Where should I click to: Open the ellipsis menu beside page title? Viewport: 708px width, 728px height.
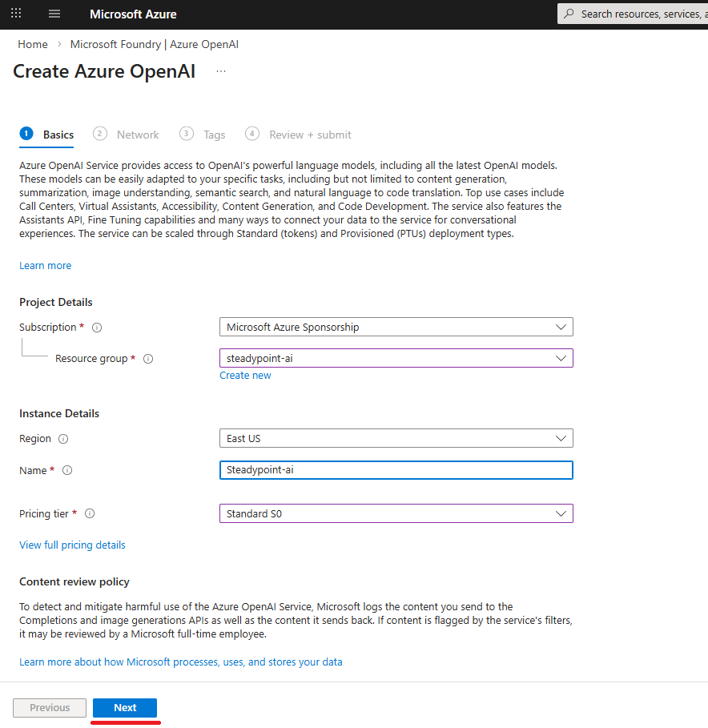click(x=221, y=71)
